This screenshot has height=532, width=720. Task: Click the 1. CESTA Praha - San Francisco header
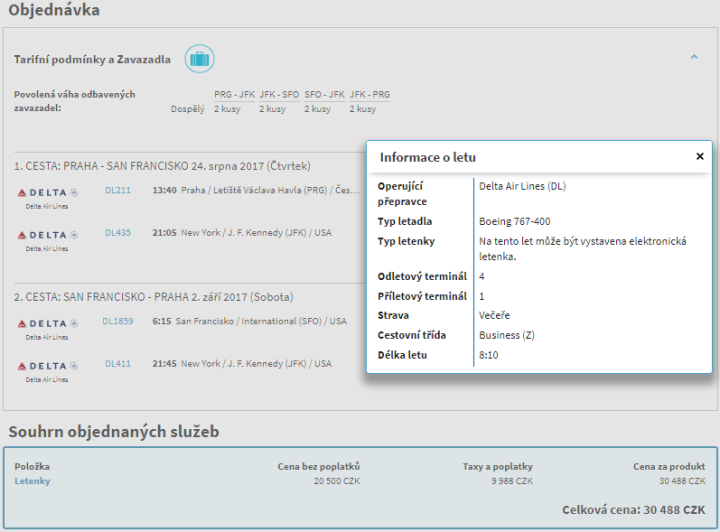point(163,166)
